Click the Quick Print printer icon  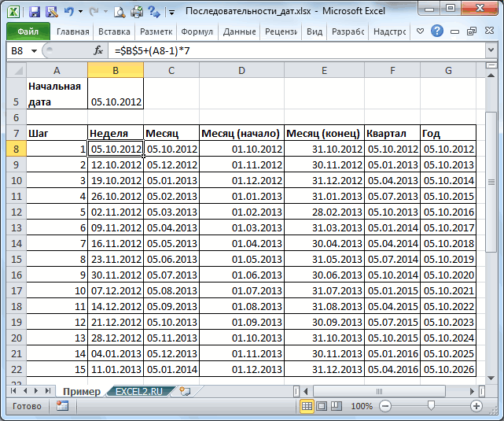(x=137, y=12)
